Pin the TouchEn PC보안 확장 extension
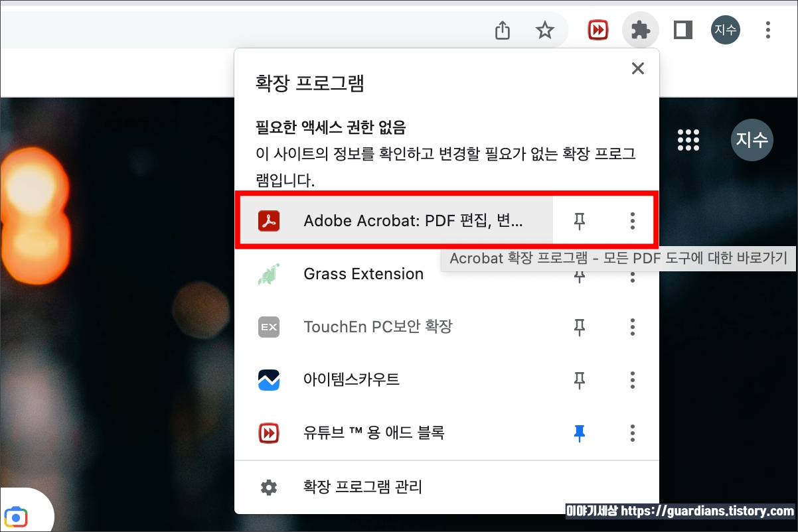 point(580,327)
